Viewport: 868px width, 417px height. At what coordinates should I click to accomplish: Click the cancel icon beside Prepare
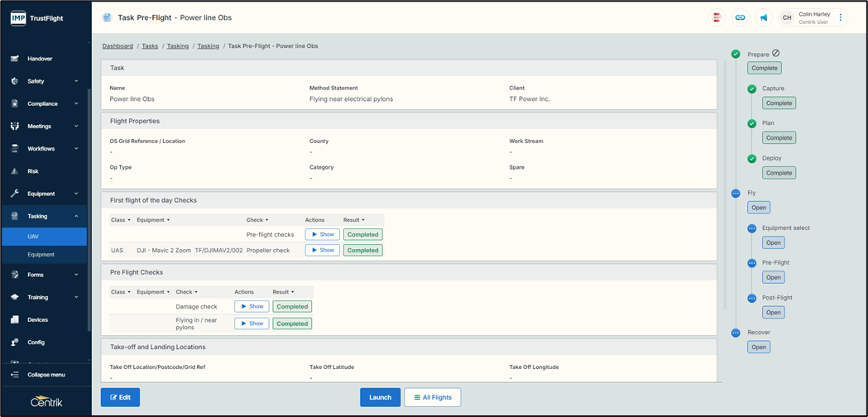(x=775, y=54)
